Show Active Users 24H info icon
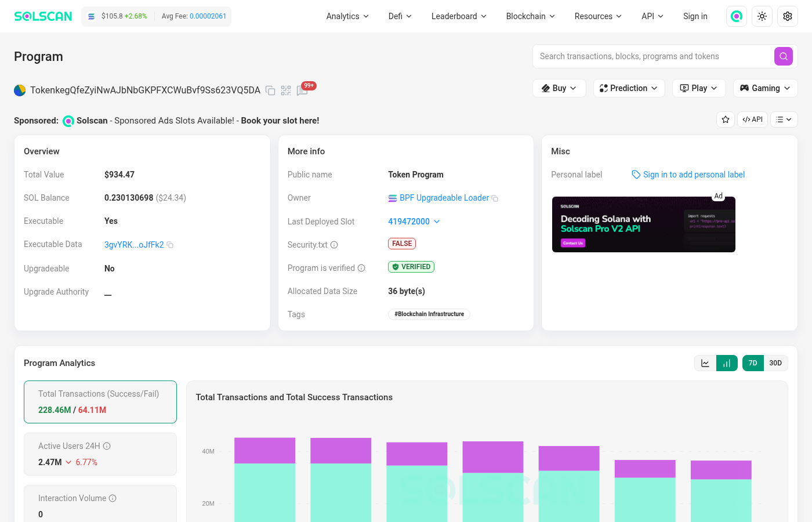This screenshot has height=522, width=812. (x=107, y=446)
